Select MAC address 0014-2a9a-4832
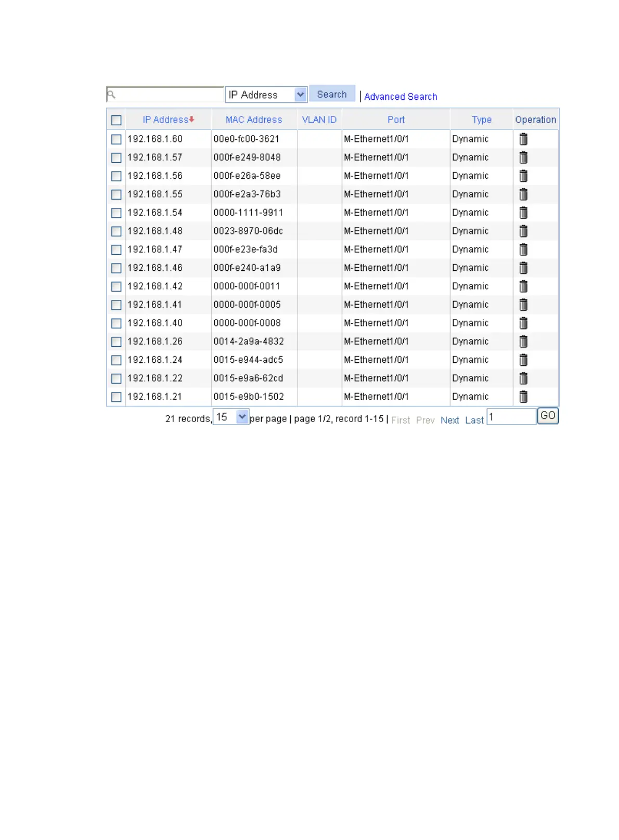This screenshot has width=619, height=840. point(249,342)
